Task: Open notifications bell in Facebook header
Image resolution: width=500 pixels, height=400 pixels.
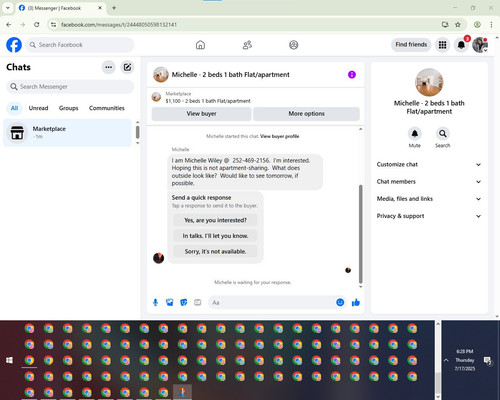Action: click(x=461, y=45)
